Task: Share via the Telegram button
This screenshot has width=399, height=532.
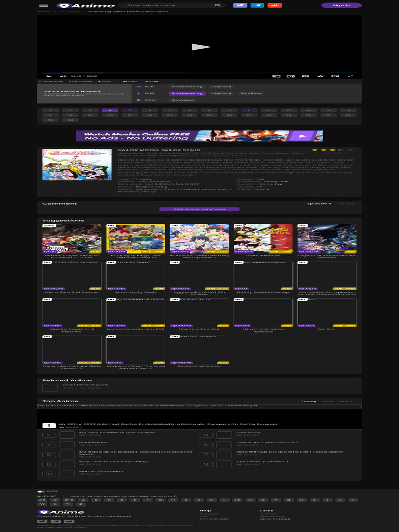Action: pos(257,5)
